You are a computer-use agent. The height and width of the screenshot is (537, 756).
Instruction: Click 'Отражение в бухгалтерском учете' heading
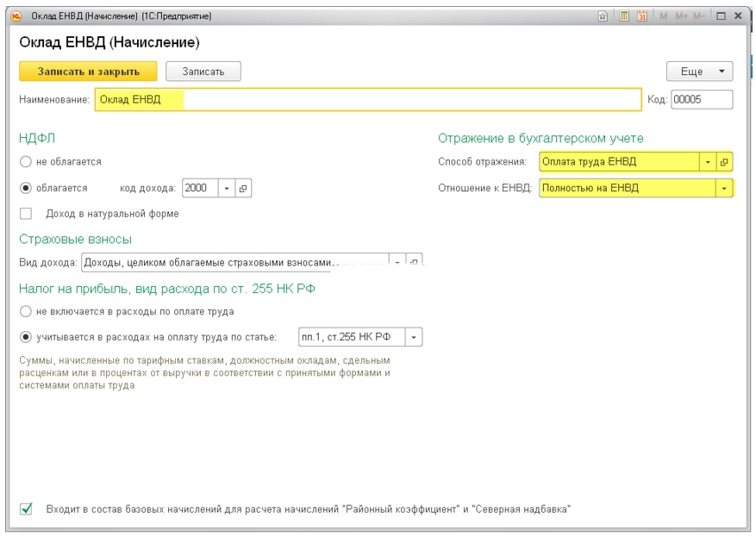click(540, 139)
